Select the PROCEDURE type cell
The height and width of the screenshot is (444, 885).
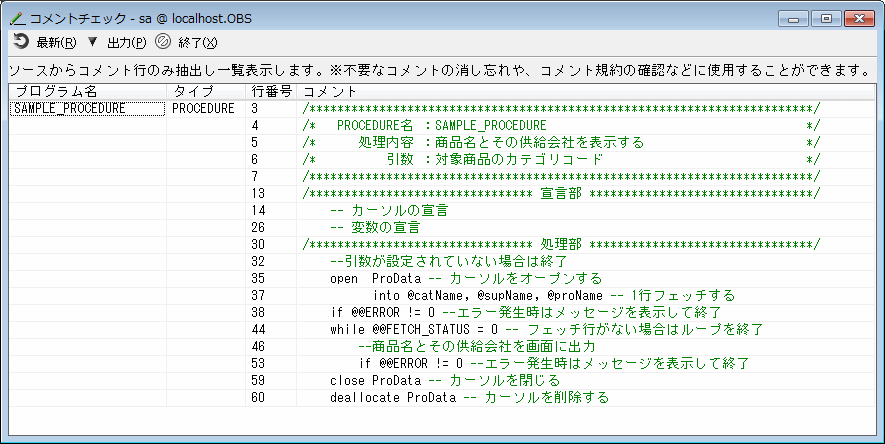pos(203,109)
